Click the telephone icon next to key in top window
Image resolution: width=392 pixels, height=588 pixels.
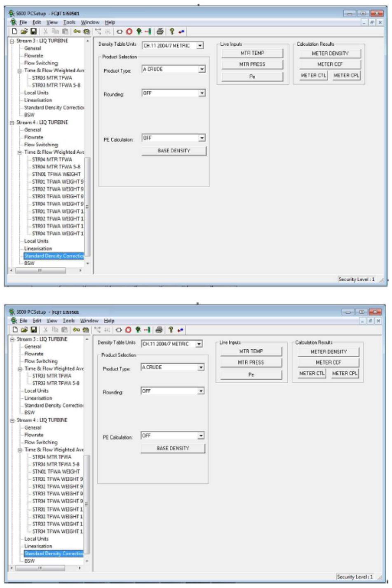[x=86, y=31]
